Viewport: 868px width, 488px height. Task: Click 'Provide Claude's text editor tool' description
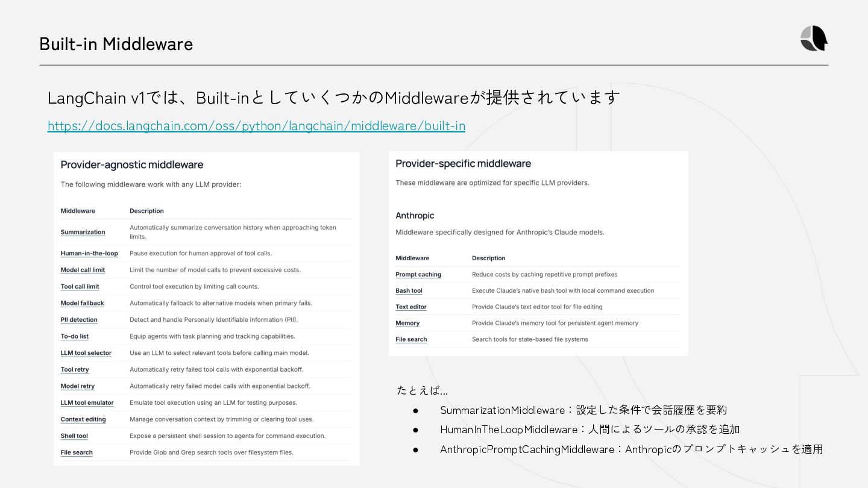pos(537,307)
